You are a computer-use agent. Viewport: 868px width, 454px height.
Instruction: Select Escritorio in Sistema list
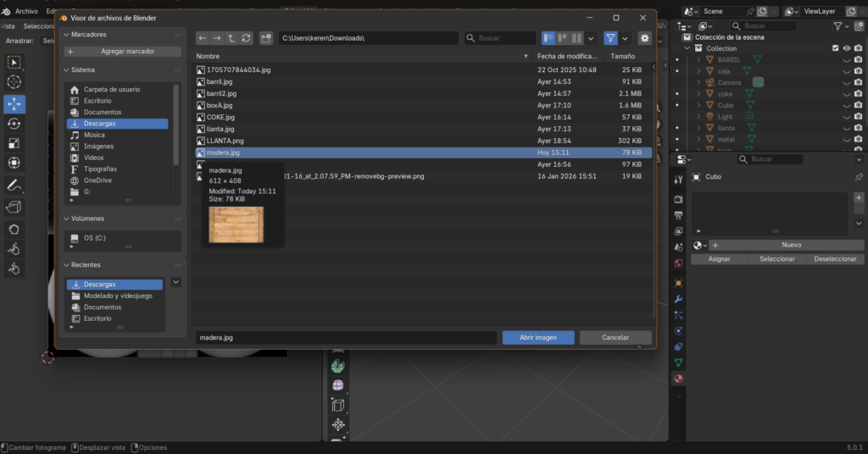pyautogui.click(x=97, y=101)
